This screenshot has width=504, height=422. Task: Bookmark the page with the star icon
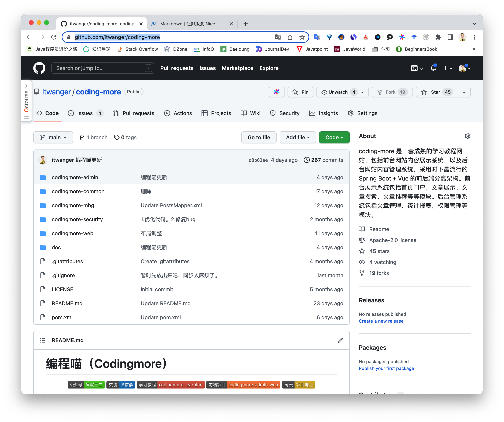[x=302, y=37]
